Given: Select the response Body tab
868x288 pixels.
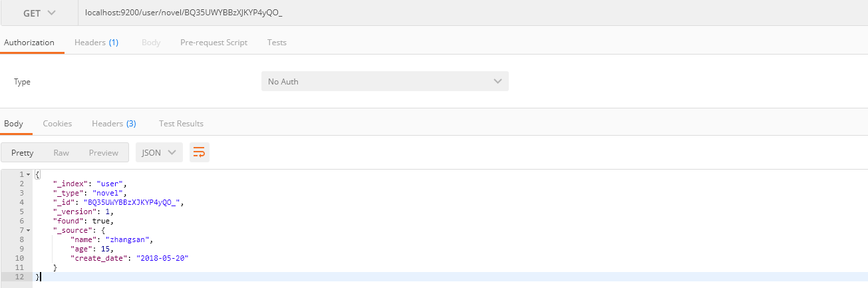Looking at the screenshot, I should tap(14, 123).
